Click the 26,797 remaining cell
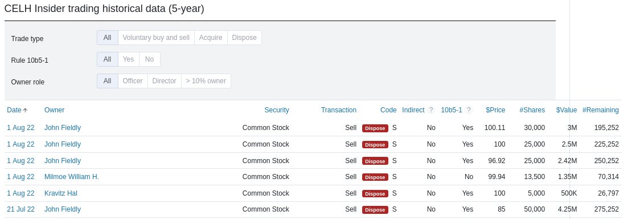644x219 pixels. point(608,193)
